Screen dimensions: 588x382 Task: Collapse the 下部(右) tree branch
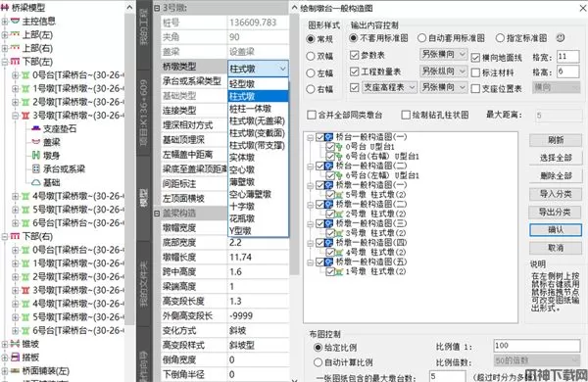coord(5,237)
